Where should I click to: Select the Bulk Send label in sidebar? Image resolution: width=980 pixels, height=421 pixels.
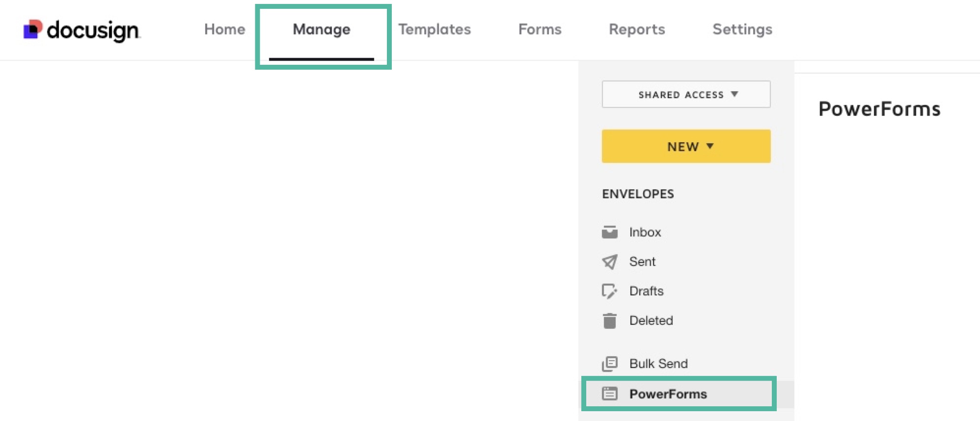(x=658, y=364)
